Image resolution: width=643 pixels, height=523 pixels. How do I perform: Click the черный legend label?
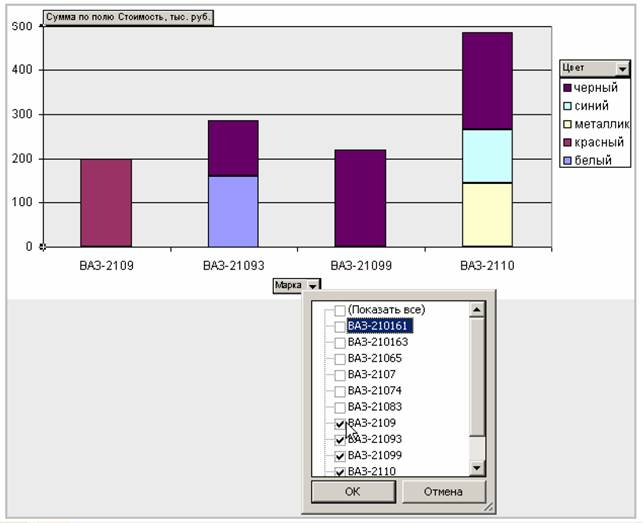[x=596, y=88]
